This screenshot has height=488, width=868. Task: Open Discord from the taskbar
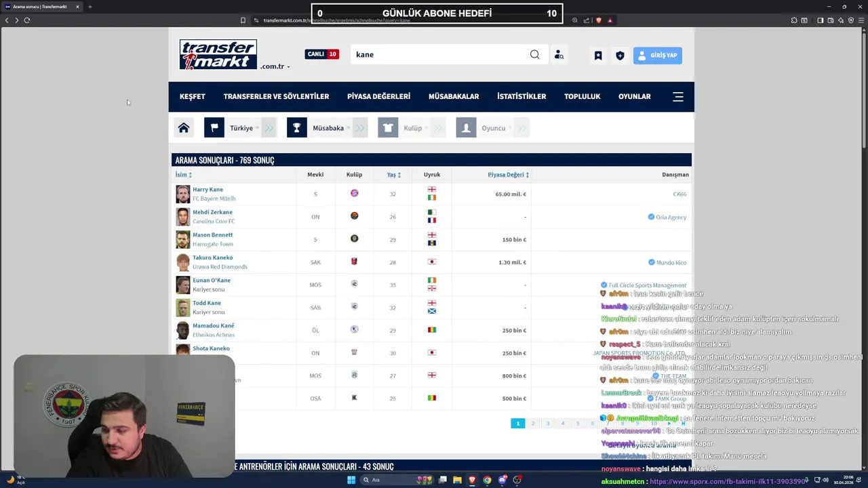(502, 480)
